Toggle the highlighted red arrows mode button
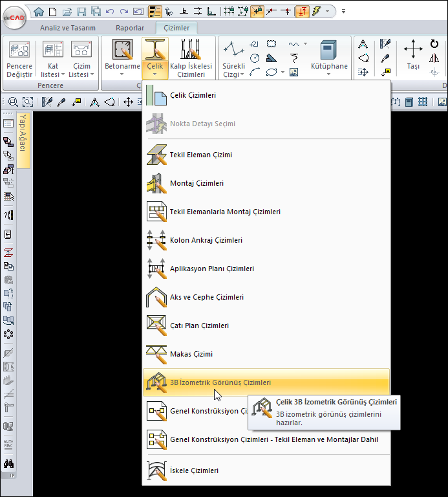 303,11
